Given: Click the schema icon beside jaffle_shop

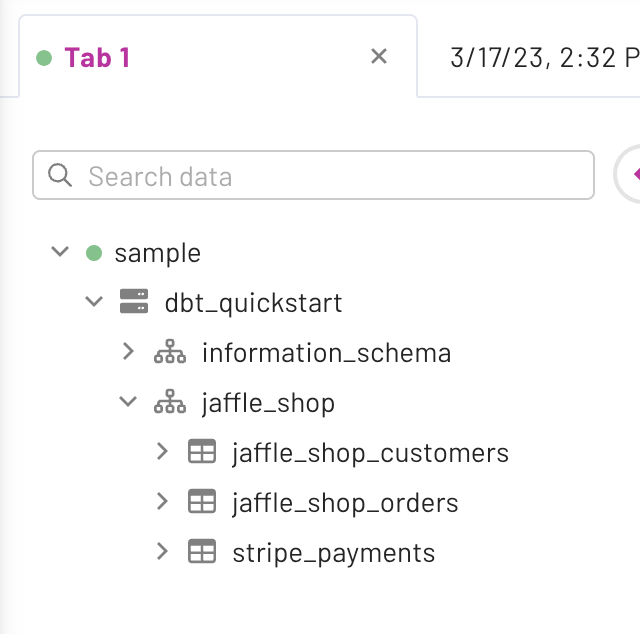Looking at the screenshot, I should click(x=170, y=402).
